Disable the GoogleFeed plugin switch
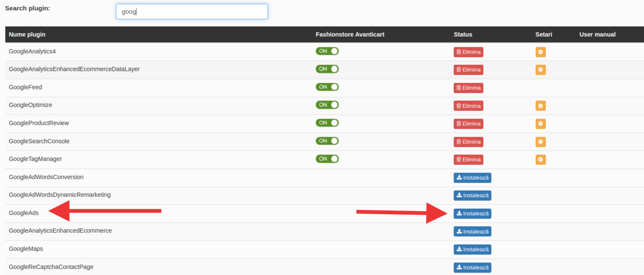This screenshot has width=644, height=275. [x=327, y=87]
